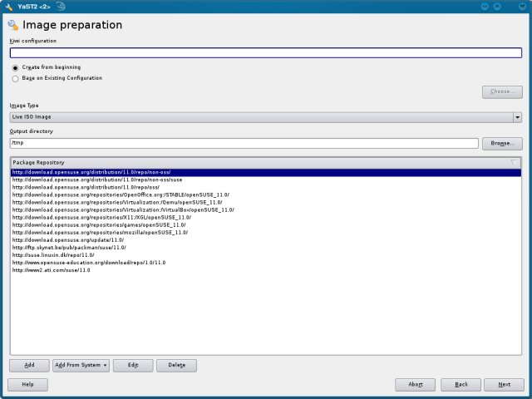Click the Image preparation header icon
This screenshot has width=532, height=399.
(x=13, y=25)
